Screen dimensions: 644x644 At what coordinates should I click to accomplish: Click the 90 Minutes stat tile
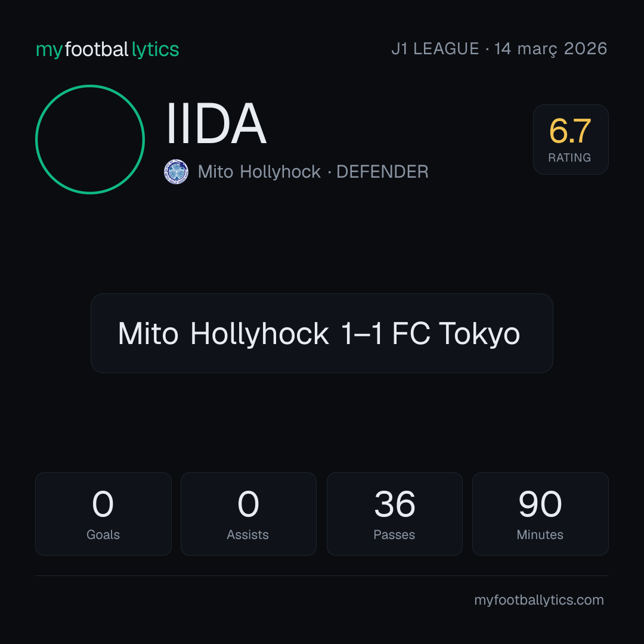click(x=540, y=514)
